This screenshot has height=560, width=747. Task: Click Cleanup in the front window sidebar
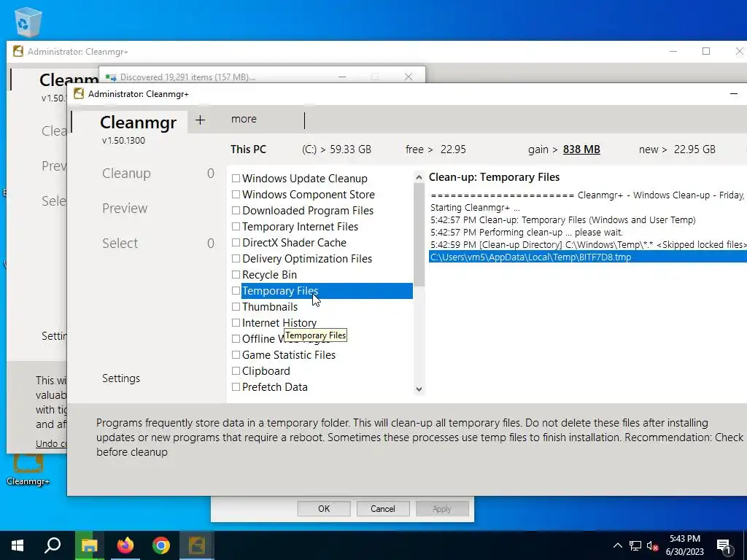[126, 174]
